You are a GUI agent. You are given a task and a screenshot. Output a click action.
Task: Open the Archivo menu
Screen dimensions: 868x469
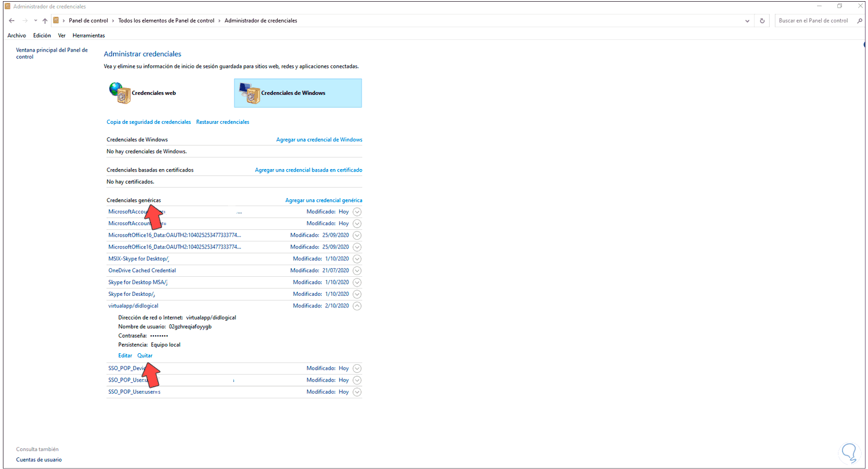click(17, 35)
